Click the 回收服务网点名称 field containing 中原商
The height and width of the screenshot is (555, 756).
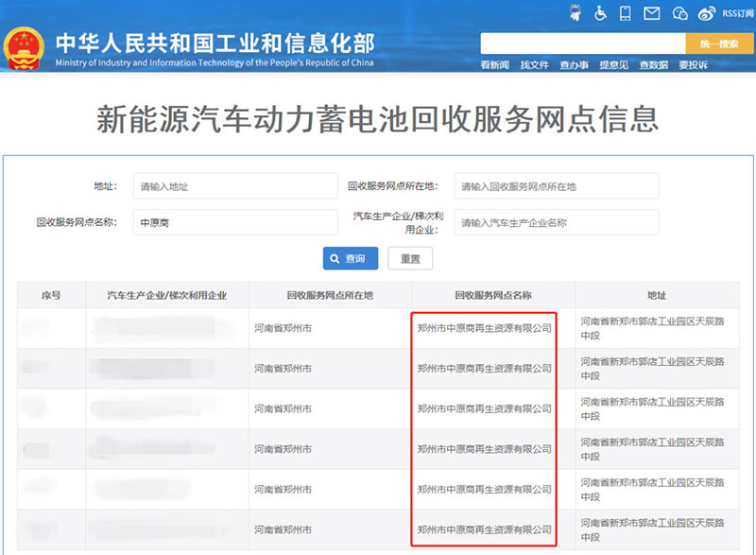pyautogui.click(x=235, y=222)
